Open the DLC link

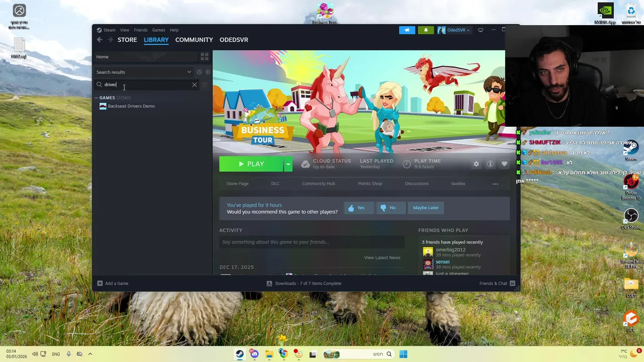(275, 184)
